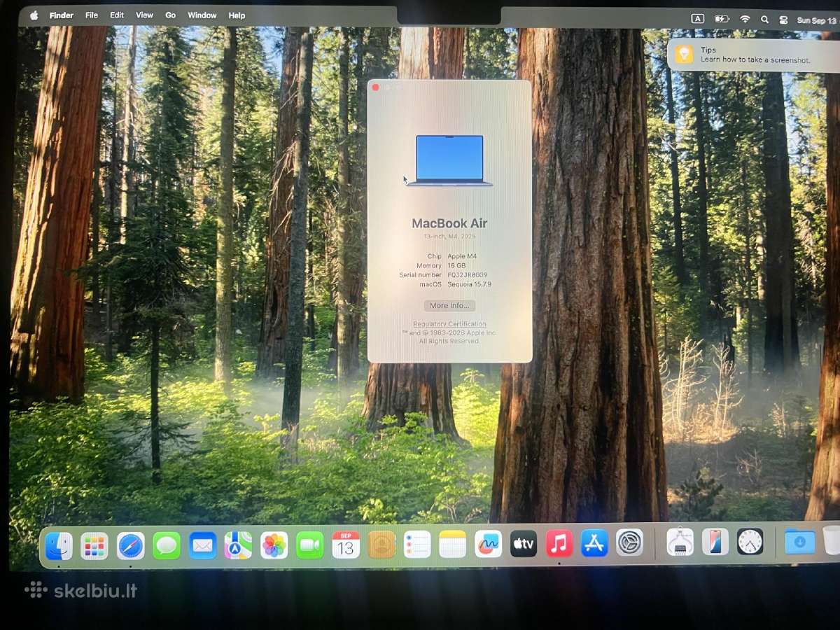The image size is (840, 630).
Task: Click the 13-inch, M4, 2025 subtitle
Action: tap(449, 237)
